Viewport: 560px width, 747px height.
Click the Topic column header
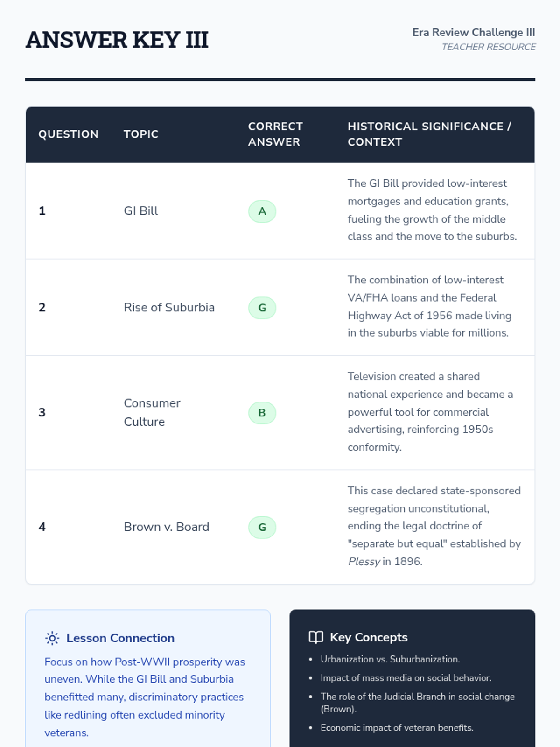(141, 134)
